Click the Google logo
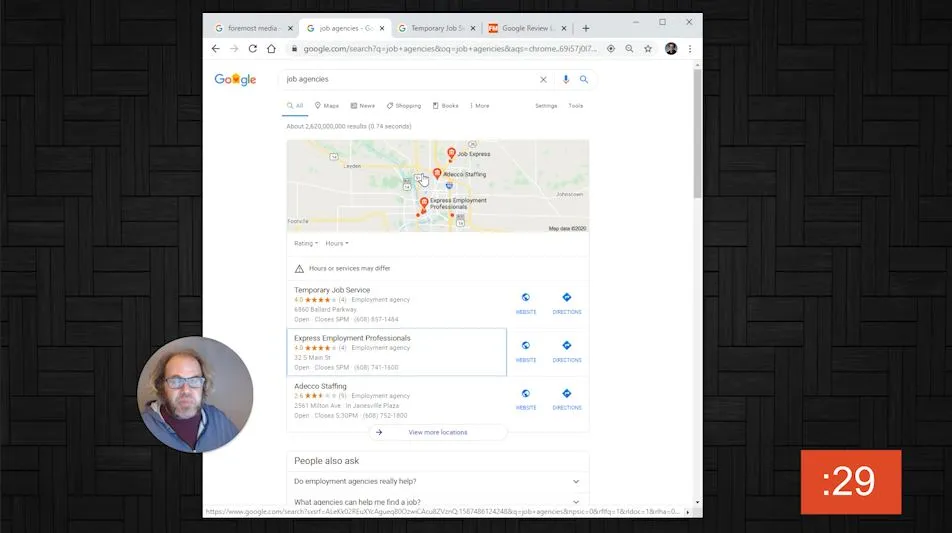This screenshot has width=952, height=533. [235, 80]
